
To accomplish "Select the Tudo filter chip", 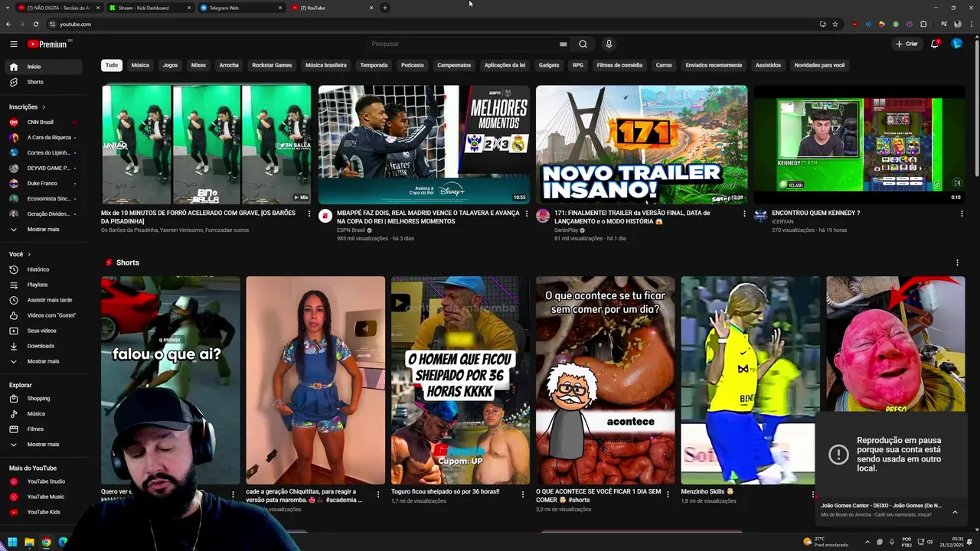I will click(112, 65).
